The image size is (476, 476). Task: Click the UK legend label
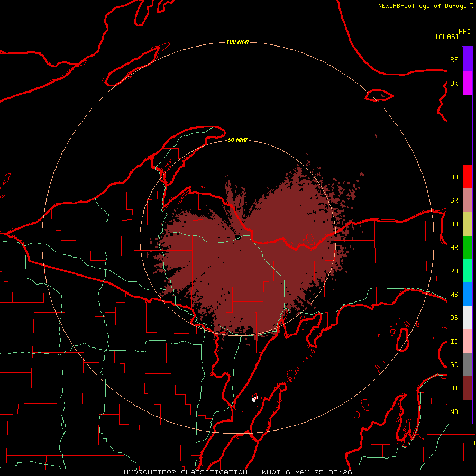point(454,84)
